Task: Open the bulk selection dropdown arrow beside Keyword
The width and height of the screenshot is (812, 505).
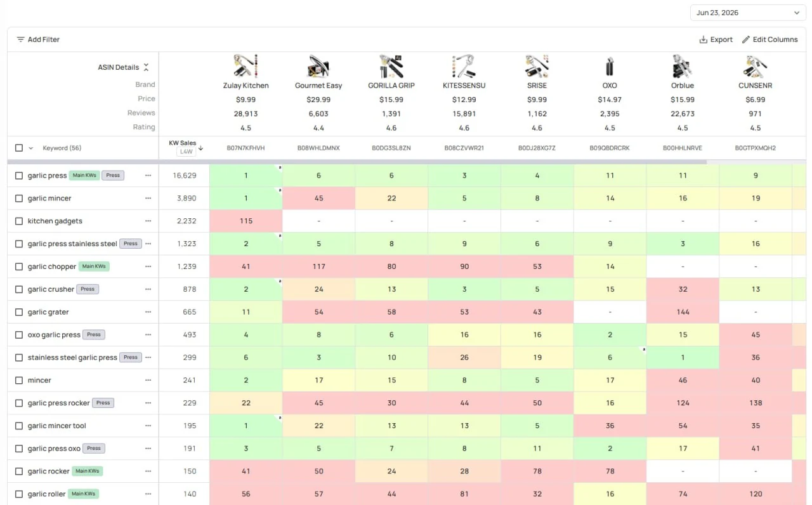Action: [30, 148]
